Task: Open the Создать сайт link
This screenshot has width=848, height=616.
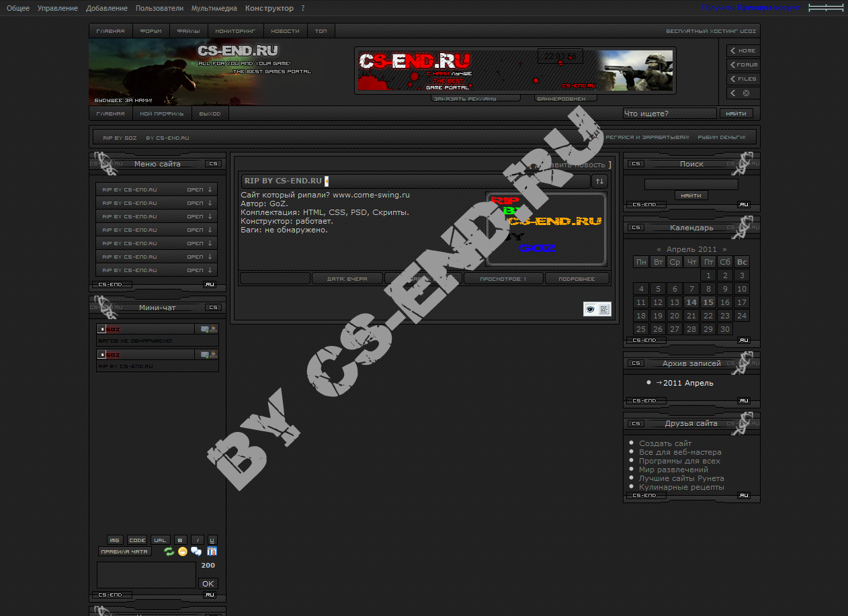Action: click(x=665, y=443)
